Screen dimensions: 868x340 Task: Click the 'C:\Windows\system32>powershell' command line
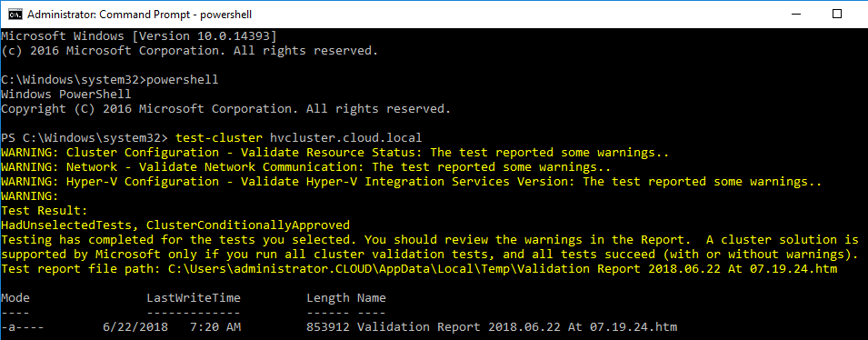110,80
